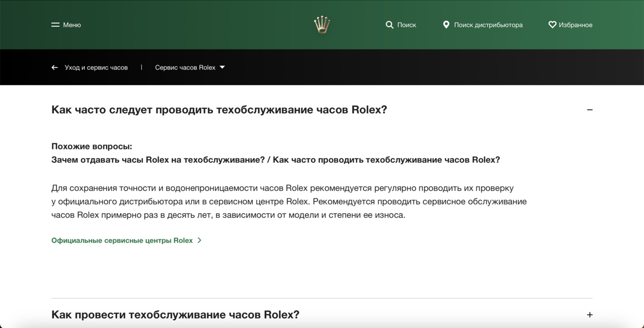Open Официальные сервисные центры Rolex link

tap(122, 240)
